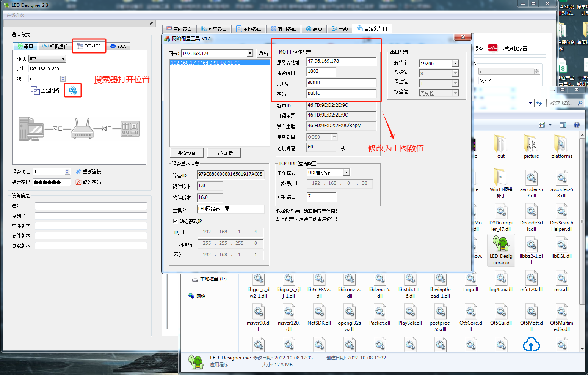This screenshot has width=588, height=375.
Task: Click the MQTT 服务器地址 input field
Action: coord(341,61)
